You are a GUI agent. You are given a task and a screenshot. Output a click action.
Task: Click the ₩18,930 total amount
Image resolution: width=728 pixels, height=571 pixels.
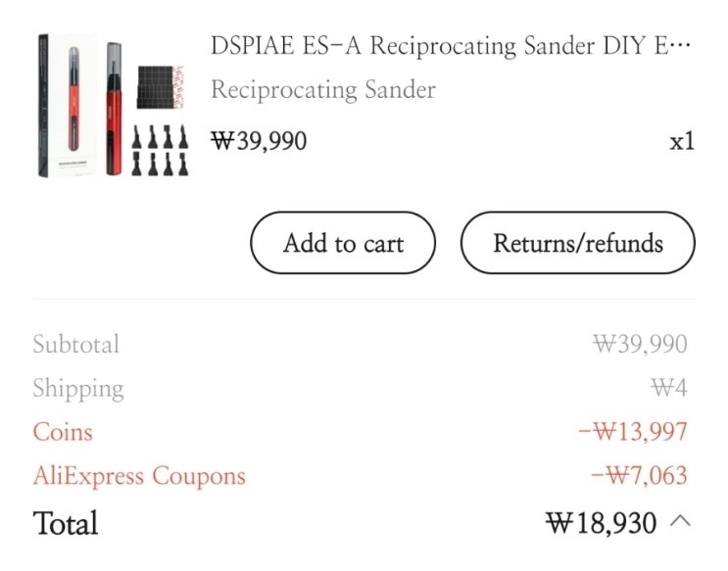pos(601,523)
